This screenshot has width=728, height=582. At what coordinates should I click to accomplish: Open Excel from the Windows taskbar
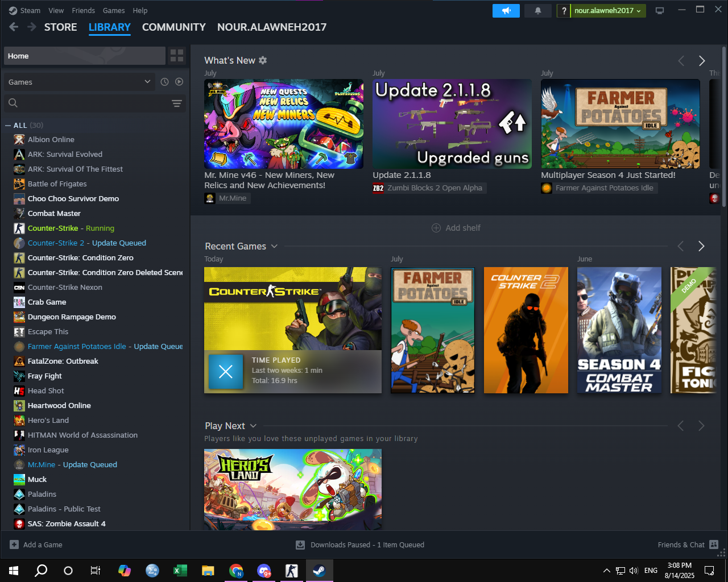tap(180, 571)
